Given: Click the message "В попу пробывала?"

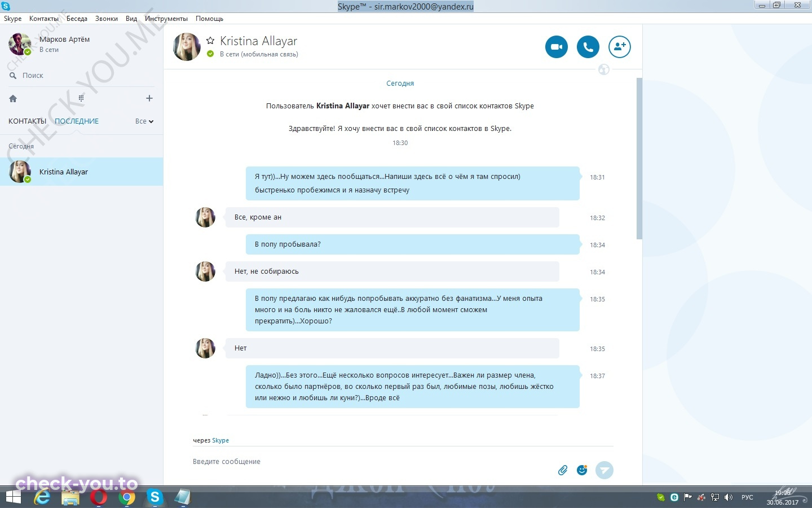Looking at the screenshot, I should (412, 244).
